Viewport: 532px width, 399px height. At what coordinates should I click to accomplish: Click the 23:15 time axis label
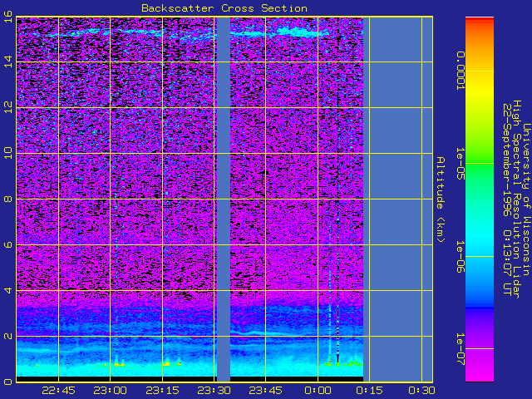tap(162, 391)
